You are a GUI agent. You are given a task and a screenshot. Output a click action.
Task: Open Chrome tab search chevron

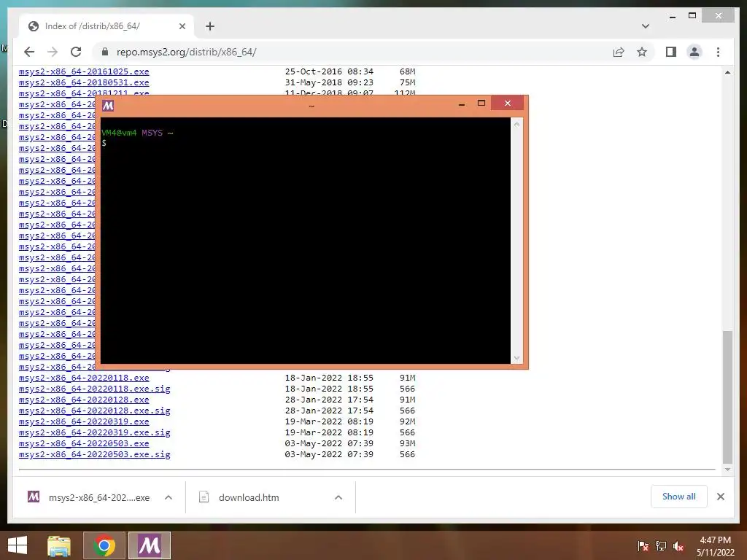tap(646, 26)
